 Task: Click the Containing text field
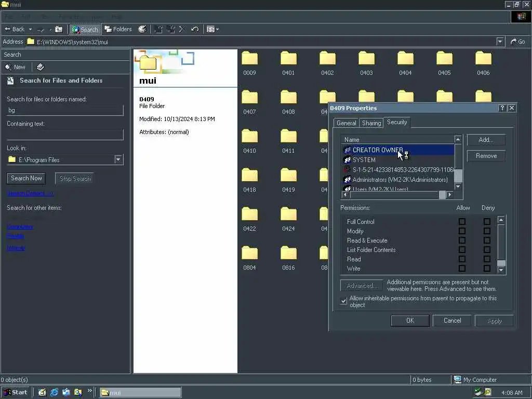pyautogui.click(x=65, y=135)
